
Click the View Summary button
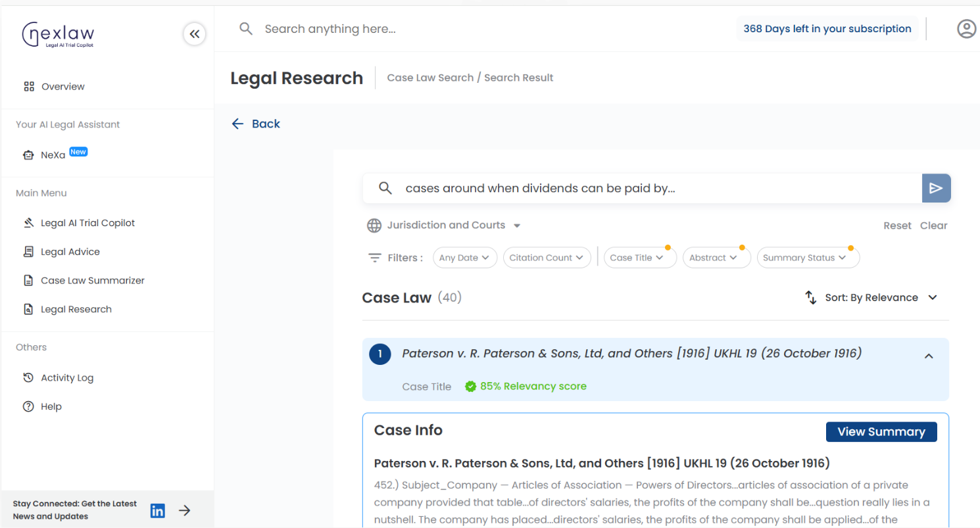pyautogui.click(x=881, y=432)
